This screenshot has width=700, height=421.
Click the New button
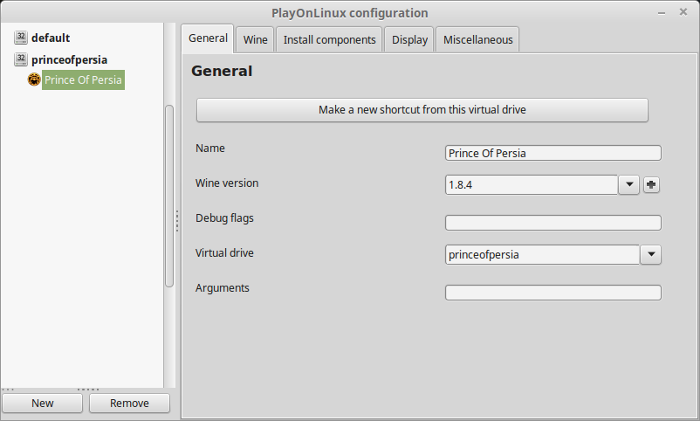pos(42,403)
